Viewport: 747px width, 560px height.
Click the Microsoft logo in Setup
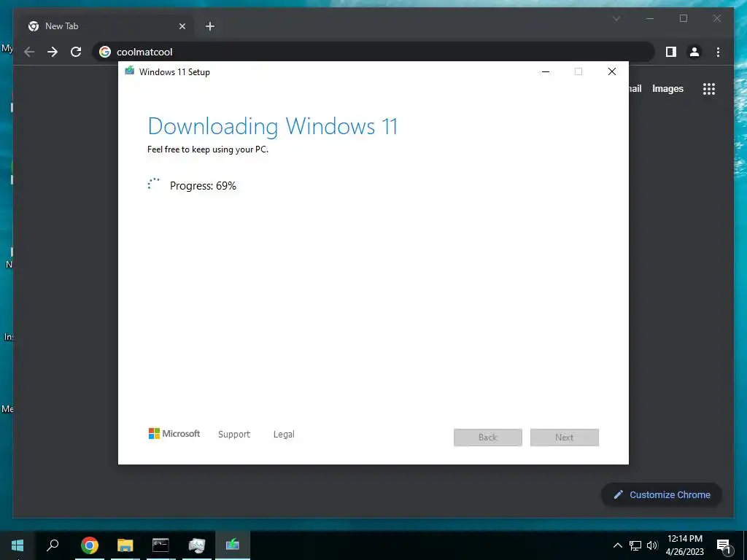[174, 433]
